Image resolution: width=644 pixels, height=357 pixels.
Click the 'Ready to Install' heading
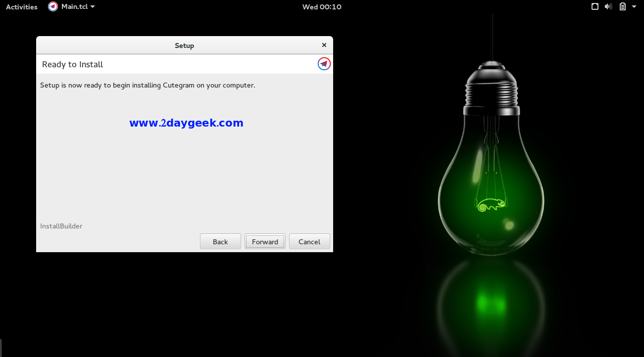(72, 64)
